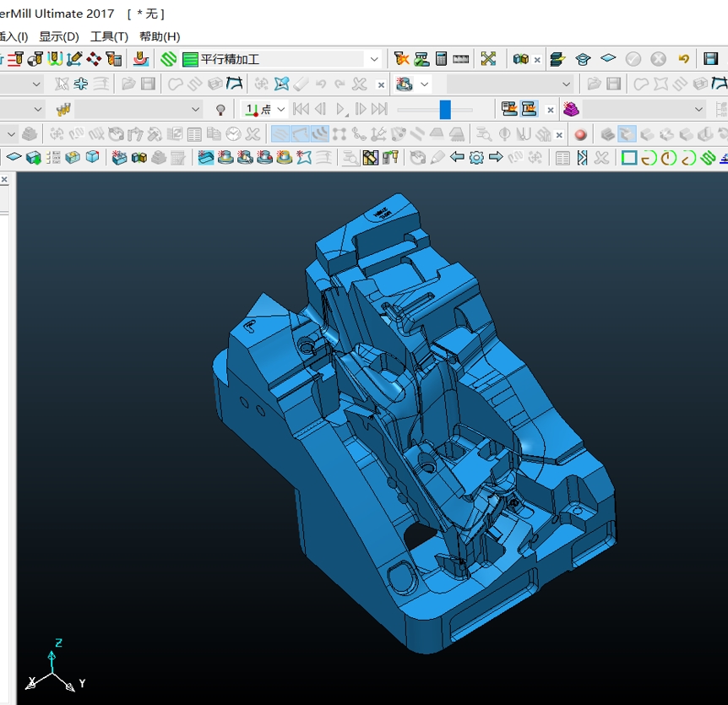
Task: Close the component thickness toolbar with X
Action: 537,60
